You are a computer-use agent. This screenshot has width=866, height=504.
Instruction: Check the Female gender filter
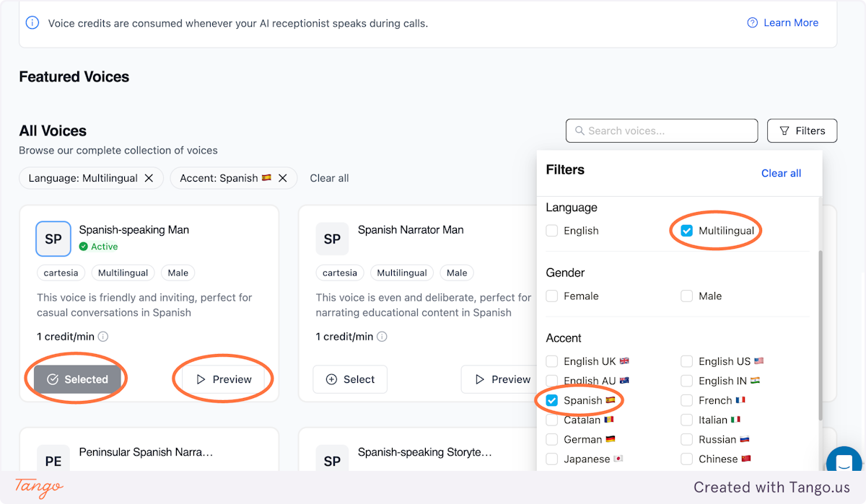pos(551,296)
